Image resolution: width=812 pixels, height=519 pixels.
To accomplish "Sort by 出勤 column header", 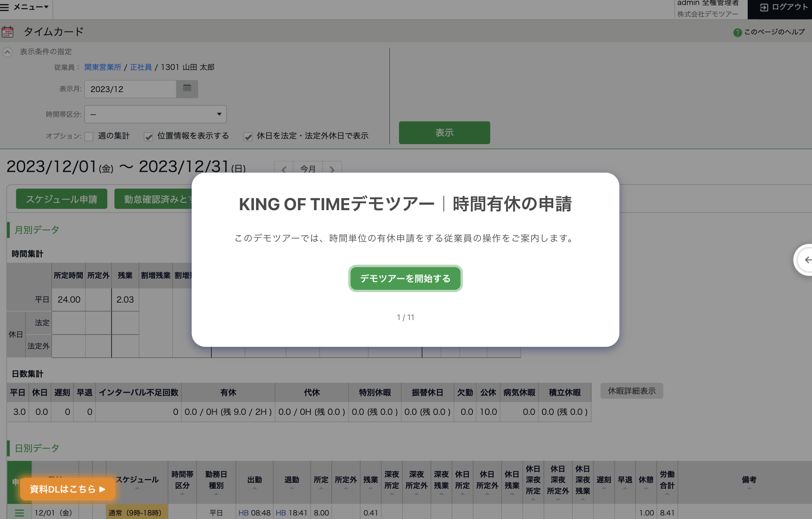I will coord(254,482).
